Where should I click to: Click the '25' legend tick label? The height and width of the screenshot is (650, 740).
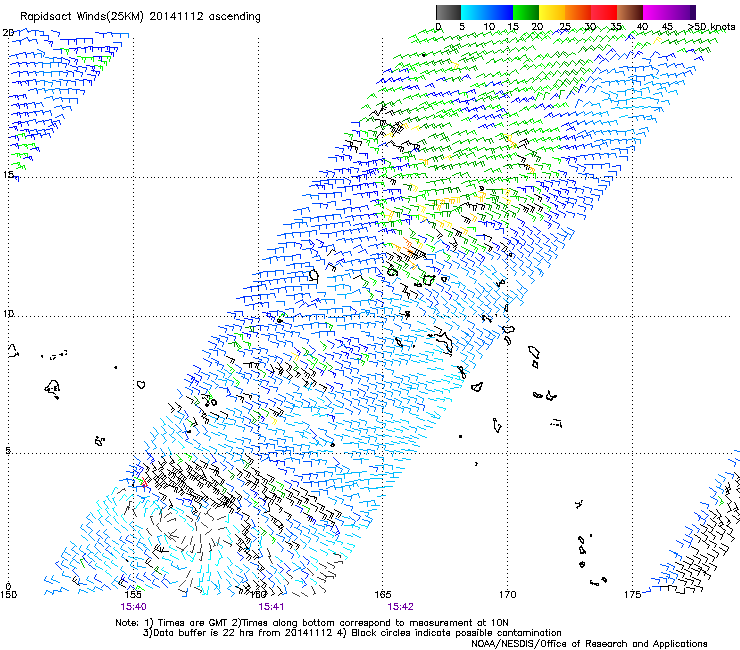pyautogui.click(x=565, y=27)
